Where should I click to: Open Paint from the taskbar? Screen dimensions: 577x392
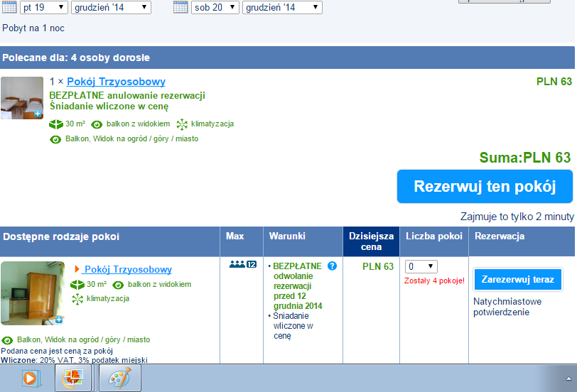pyautogui.click(x=120, y=378)
